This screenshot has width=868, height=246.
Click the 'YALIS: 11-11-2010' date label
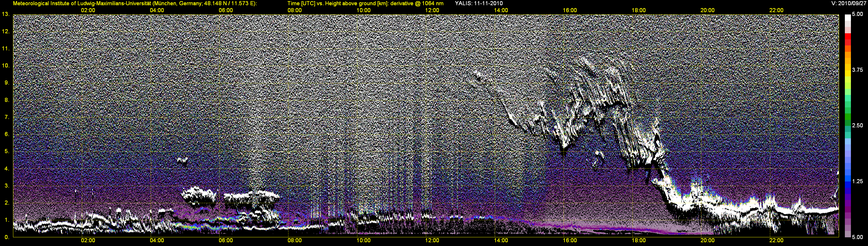(479, 3)
